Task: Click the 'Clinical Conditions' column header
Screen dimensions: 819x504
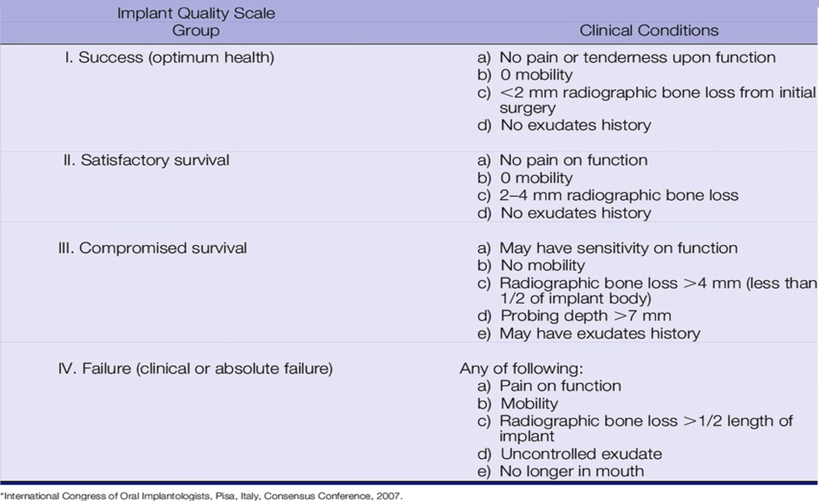Action: click(648, 30)
